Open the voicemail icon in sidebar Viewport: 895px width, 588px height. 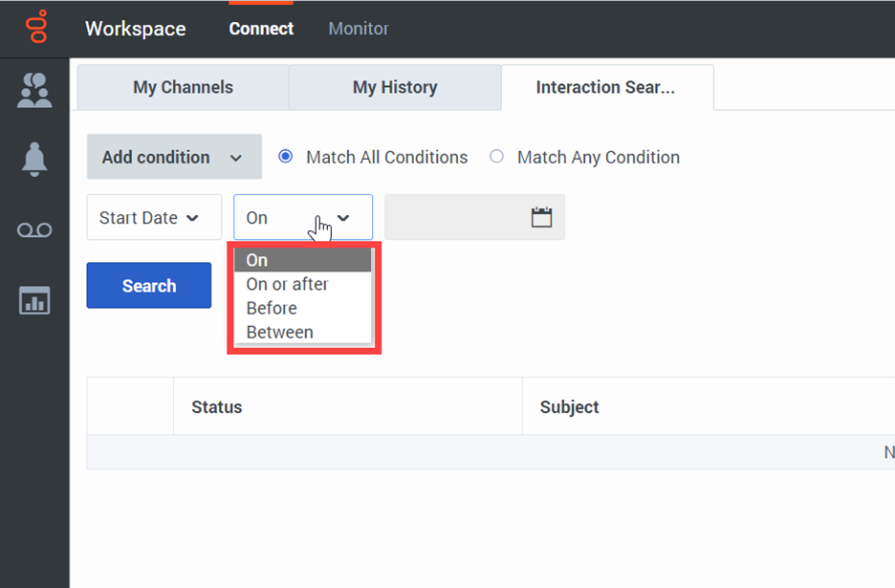(x=35, y=230)
